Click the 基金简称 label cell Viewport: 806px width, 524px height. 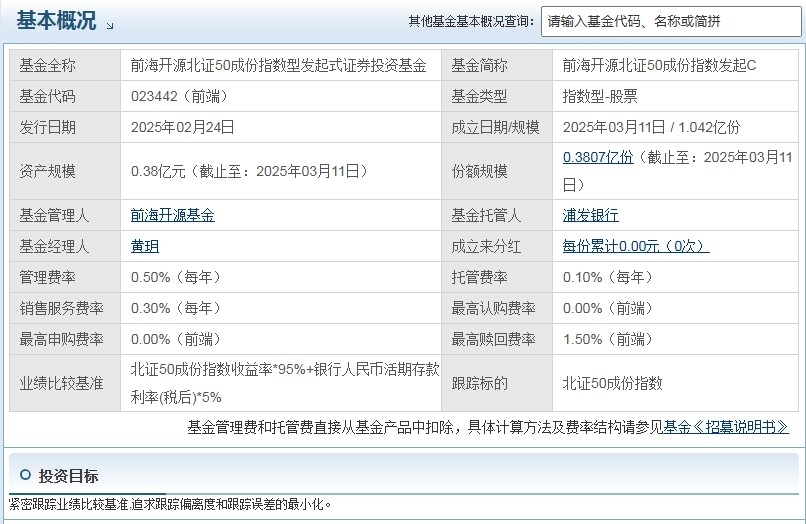coord(497,65)
